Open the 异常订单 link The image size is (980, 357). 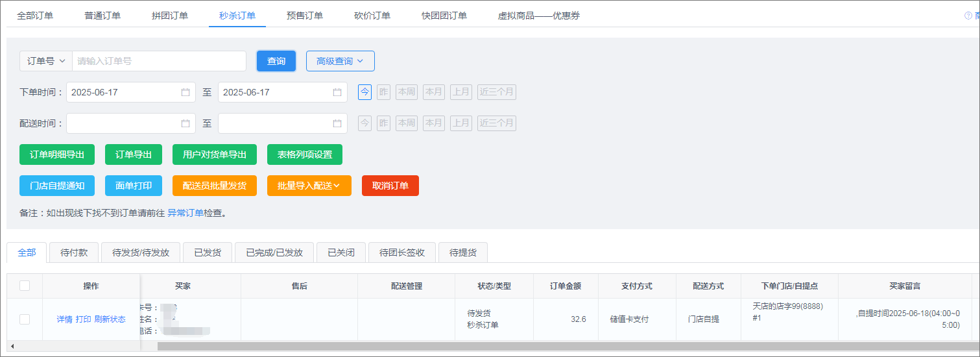click(185, 213)
